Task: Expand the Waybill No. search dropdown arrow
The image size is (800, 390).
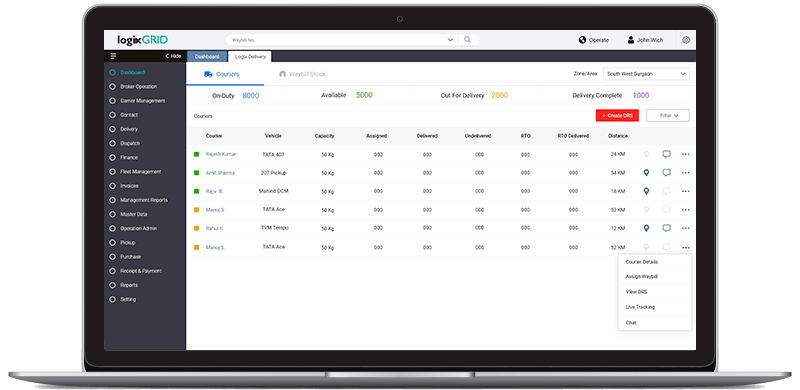Action: pos(450,40)
